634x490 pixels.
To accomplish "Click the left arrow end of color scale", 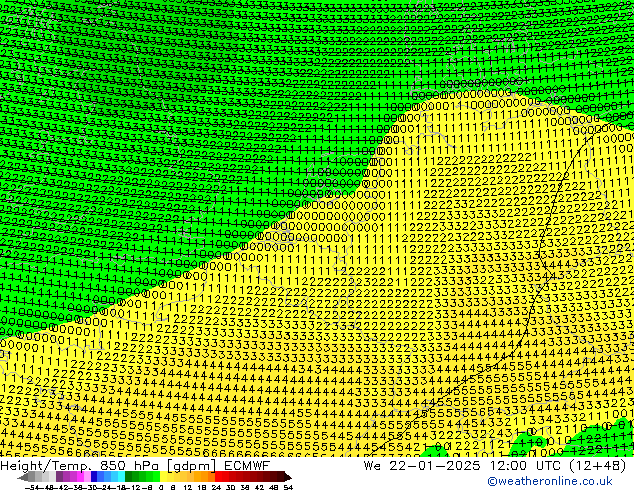I will (22, 477).
